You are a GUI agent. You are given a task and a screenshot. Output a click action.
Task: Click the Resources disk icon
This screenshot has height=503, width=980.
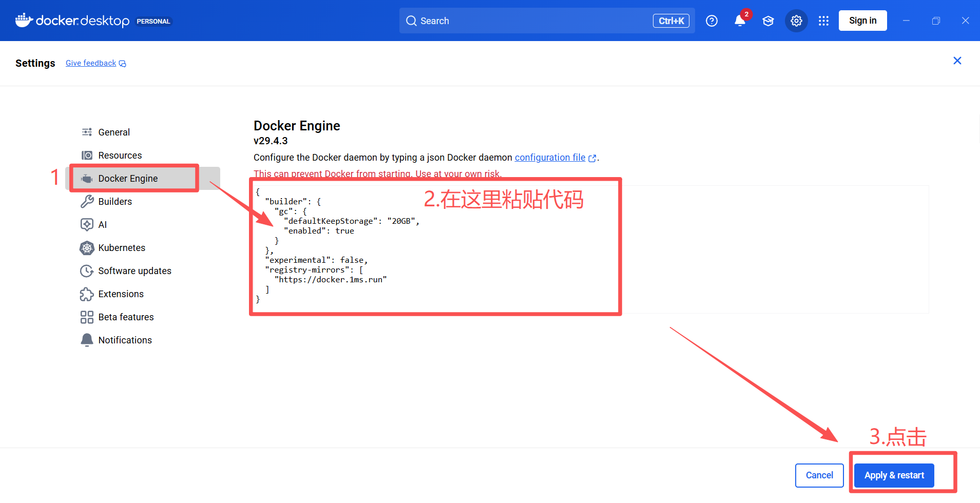click(87, 155)
